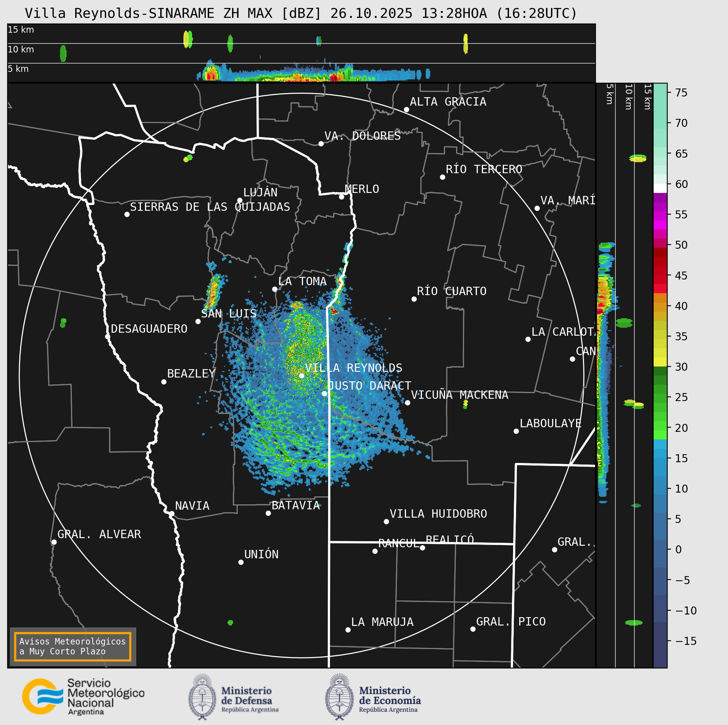Click the radar title with date 26.10.2025
This screenshot has width=728, height=725.
(x=301, y=13)
